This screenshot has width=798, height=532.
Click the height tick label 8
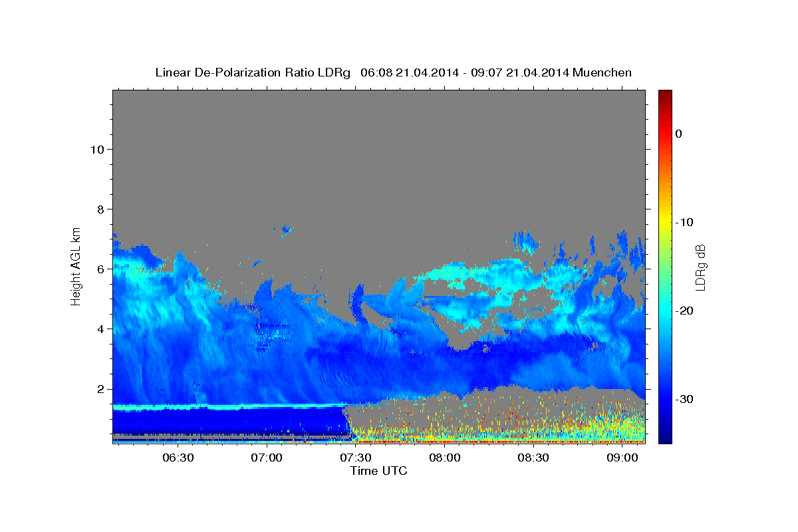(x=100, y=209)
